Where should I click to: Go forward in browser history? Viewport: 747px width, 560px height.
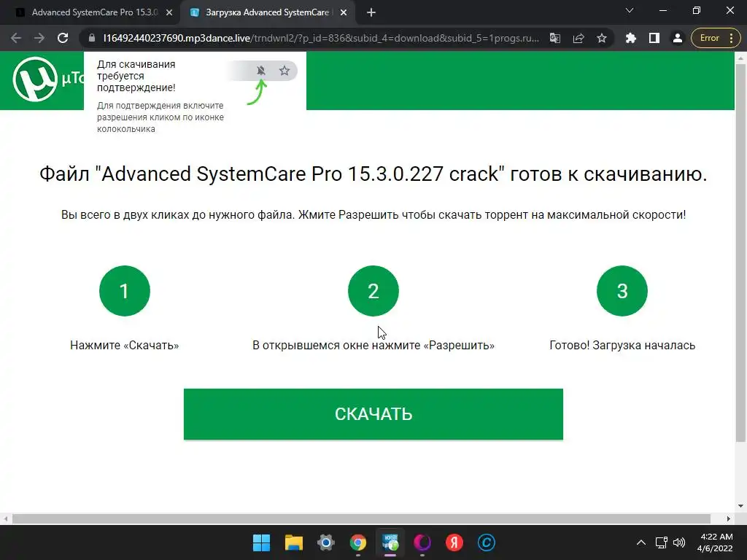click(x=39, y=38)
